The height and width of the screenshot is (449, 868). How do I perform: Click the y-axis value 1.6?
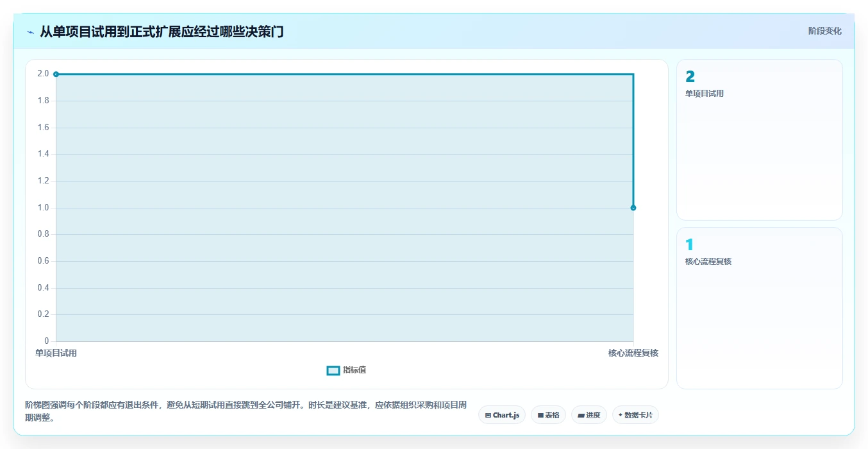(x=43, y=128)
